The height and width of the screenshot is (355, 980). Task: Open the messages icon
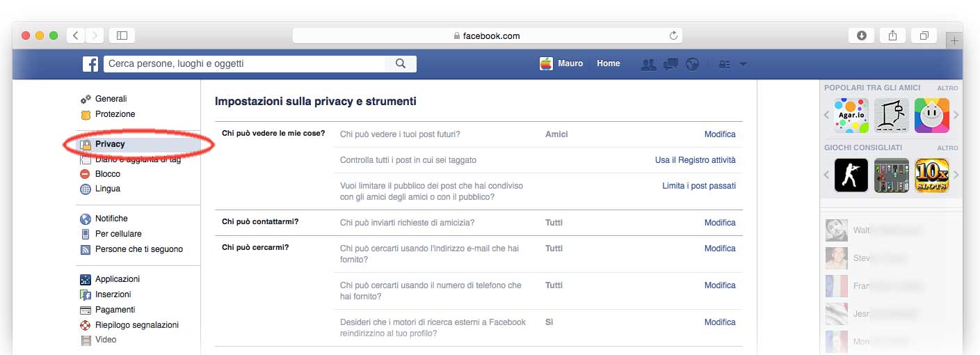click(x=670, y=64)
